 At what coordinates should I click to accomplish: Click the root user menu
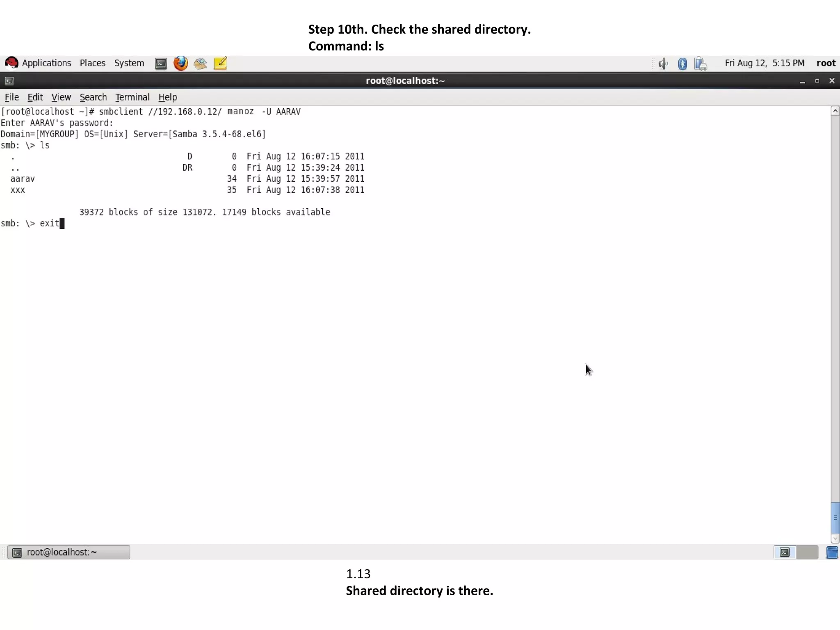pyautogui.click(x=826, y=63)
